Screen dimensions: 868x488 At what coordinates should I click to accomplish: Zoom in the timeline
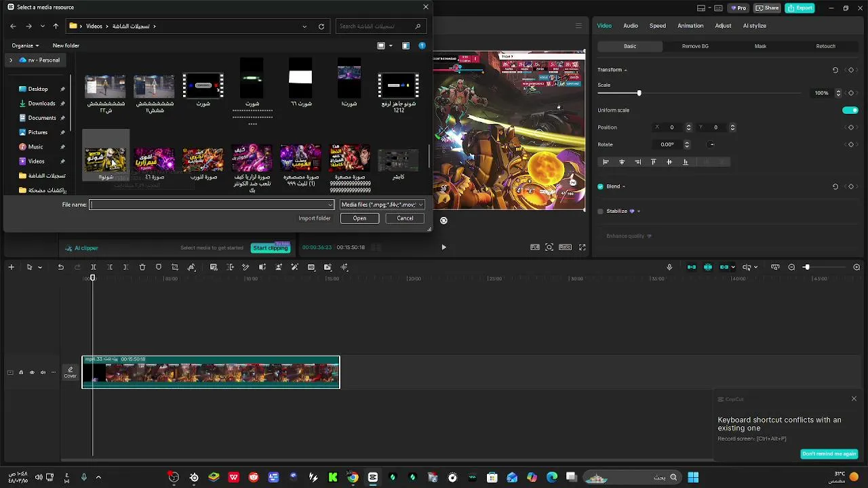click(x=856, y=267)
